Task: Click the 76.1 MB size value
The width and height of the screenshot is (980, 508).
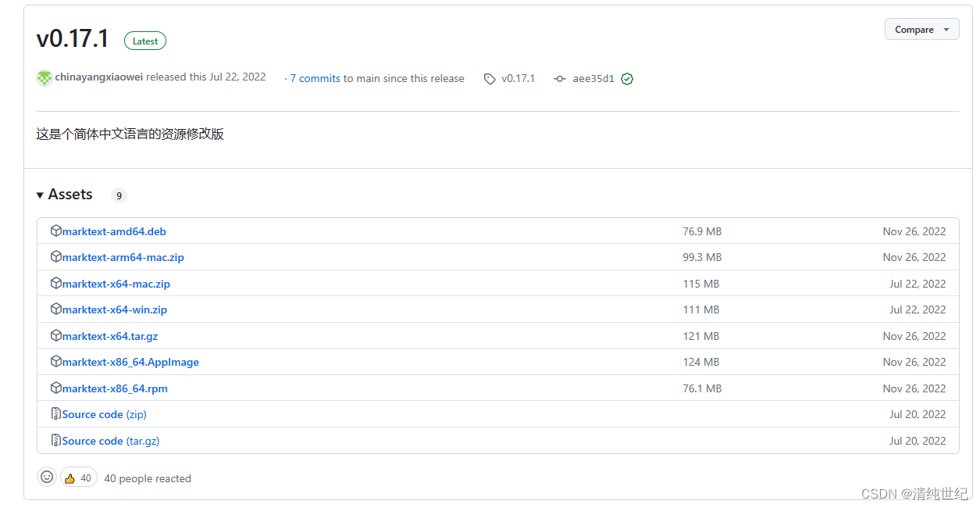Action: pos(702,388)
